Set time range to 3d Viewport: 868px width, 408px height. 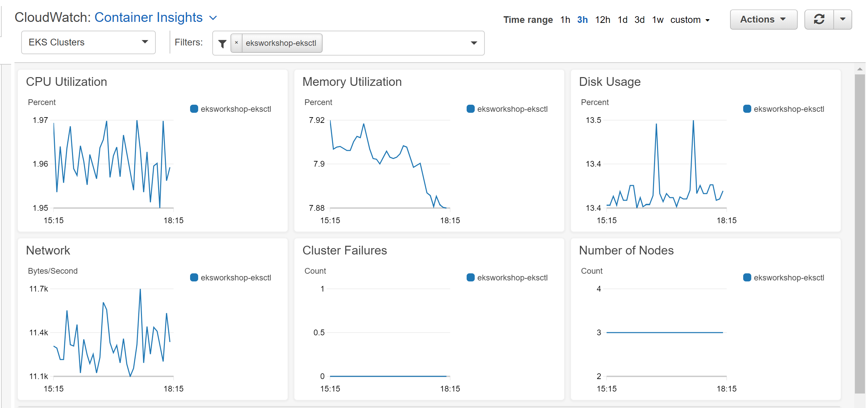click(x=640, y=20)
